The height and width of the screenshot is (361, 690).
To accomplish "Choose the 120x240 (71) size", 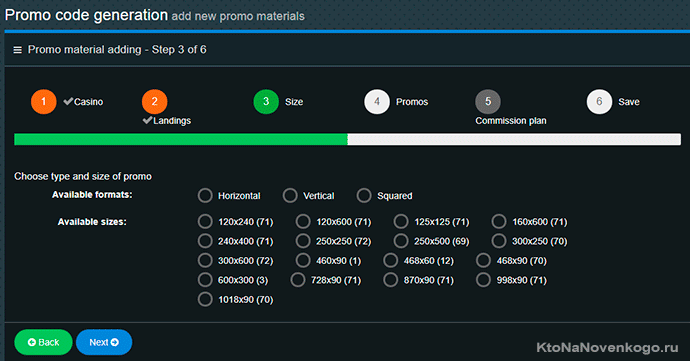I will [205, 221].
